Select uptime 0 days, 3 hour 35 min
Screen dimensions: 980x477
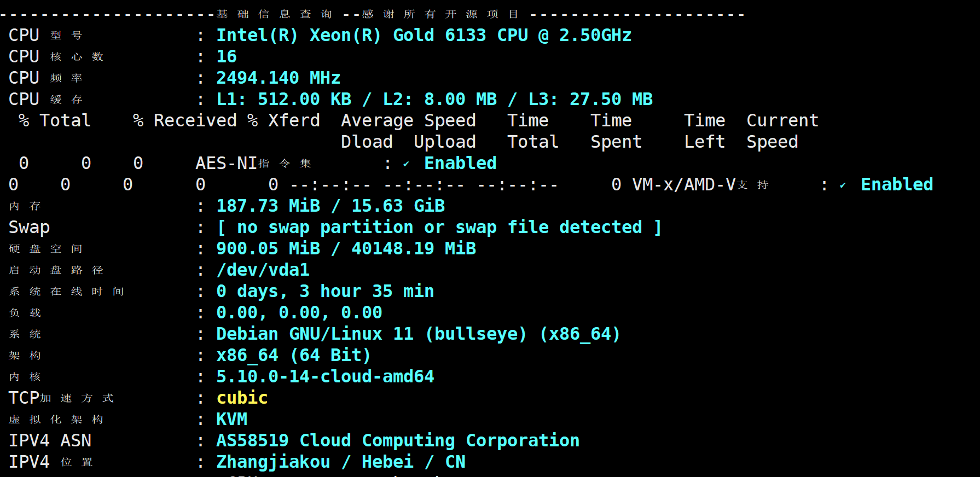point(325,291)
